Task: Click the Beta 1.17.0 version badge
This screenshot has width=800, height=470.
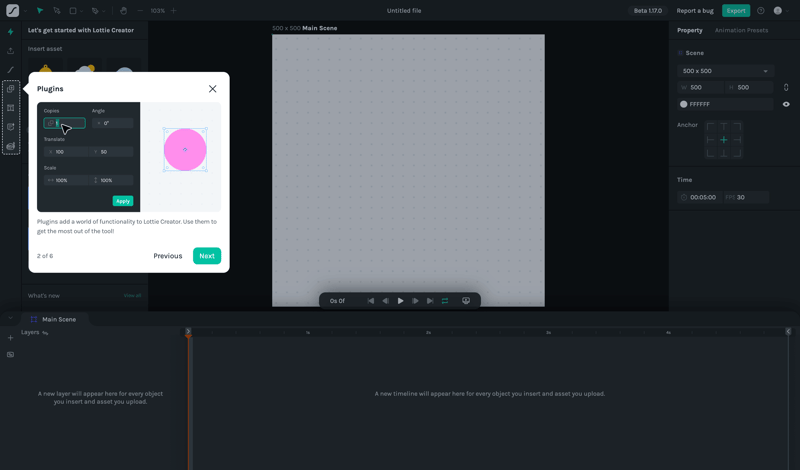Action: (648, 10)
